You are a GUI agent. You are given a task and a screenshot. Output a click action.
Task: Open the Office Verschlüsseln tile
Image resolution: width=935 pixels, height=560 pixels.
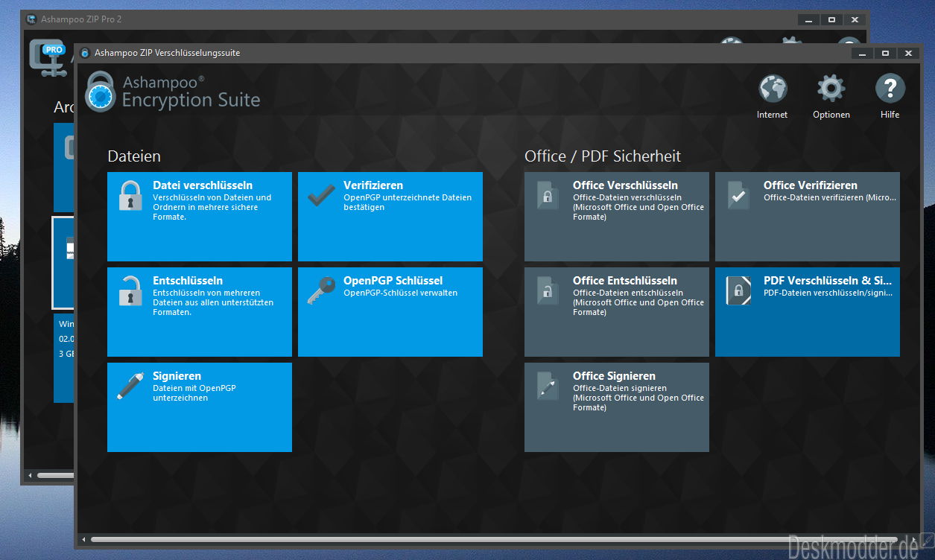coord(617,217)
